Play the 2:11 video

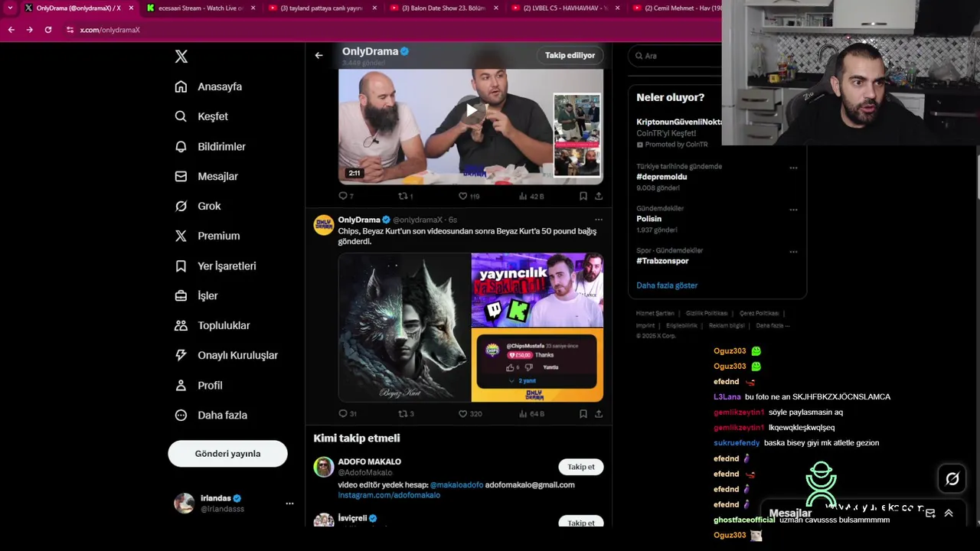471,111
